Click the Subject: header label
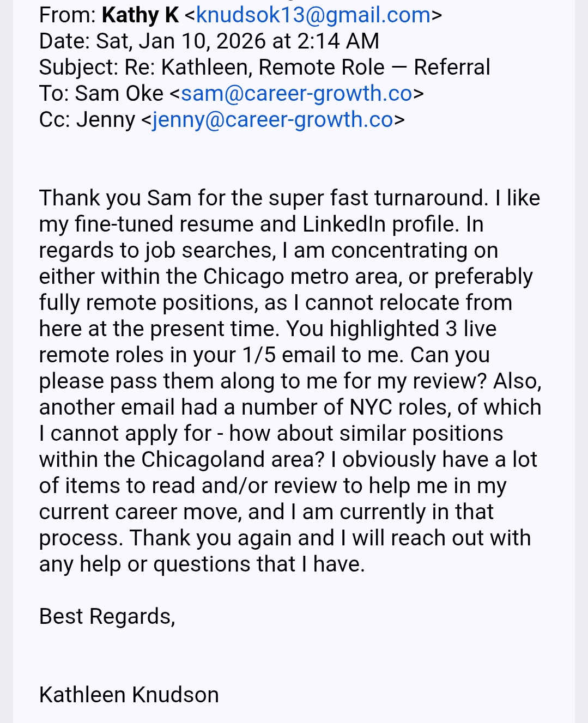 pyautogui.click(x=78, y=68)
